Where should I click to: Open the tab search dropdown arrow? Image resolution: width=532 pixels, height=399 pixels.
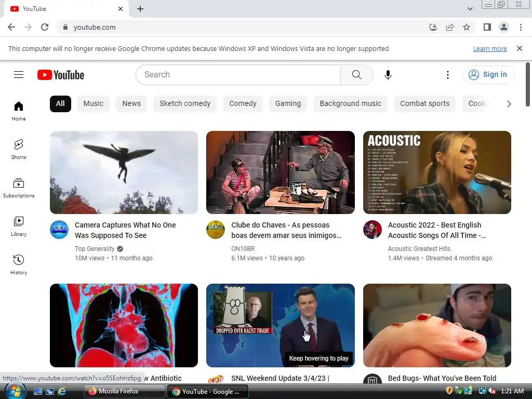470,9
